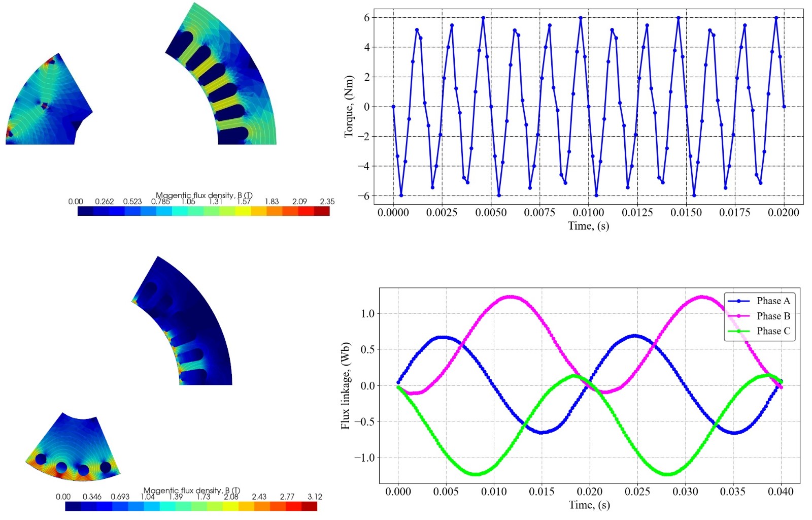Select the Torque, (Nm) axis label
Screen dimensions: 812x520
click(349, 107)
